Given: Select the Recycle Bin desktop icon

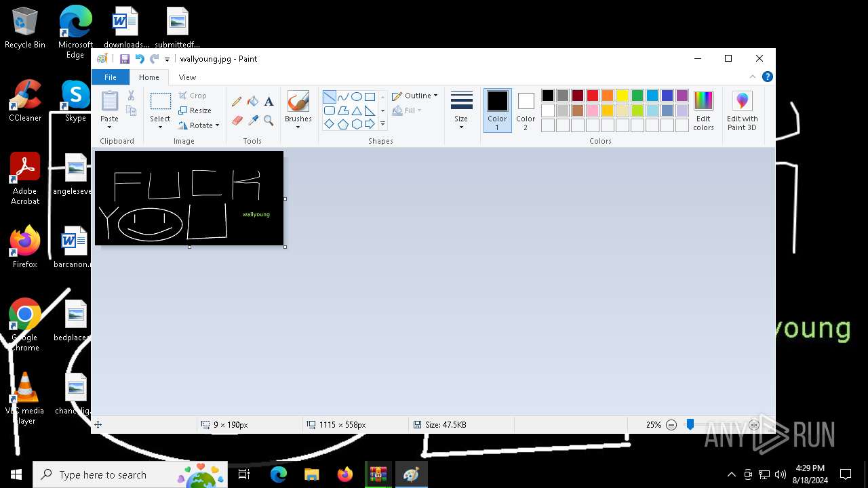Looking at the screenshot, I should (25, 28).
